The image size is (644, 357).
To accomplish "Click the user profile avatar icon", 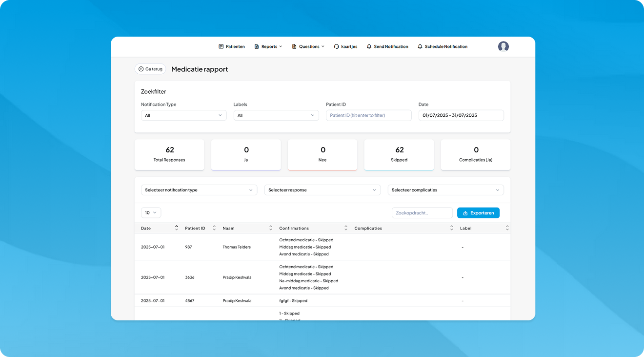I will 503,46.
